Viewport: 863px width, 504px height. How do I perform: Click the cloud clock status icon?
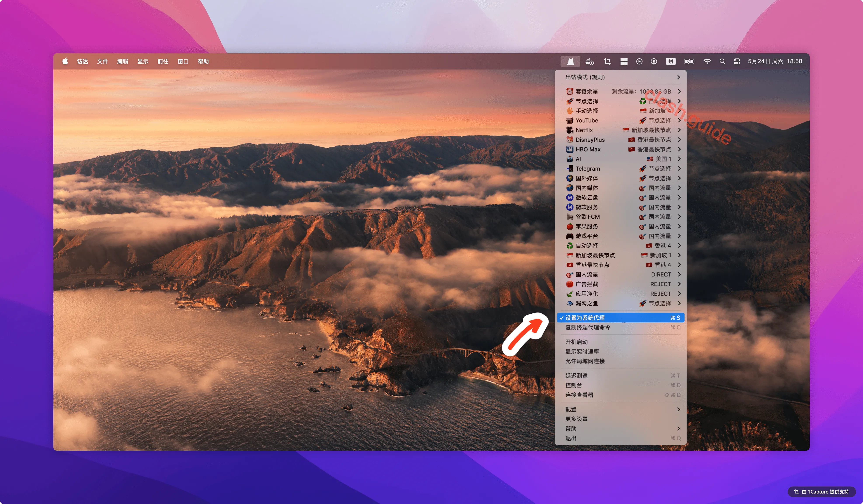pos(589,62)
